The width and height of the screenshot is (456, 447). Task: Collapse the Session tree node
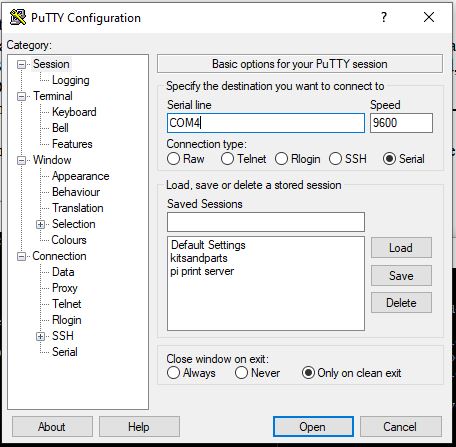[x=21, y=64]
